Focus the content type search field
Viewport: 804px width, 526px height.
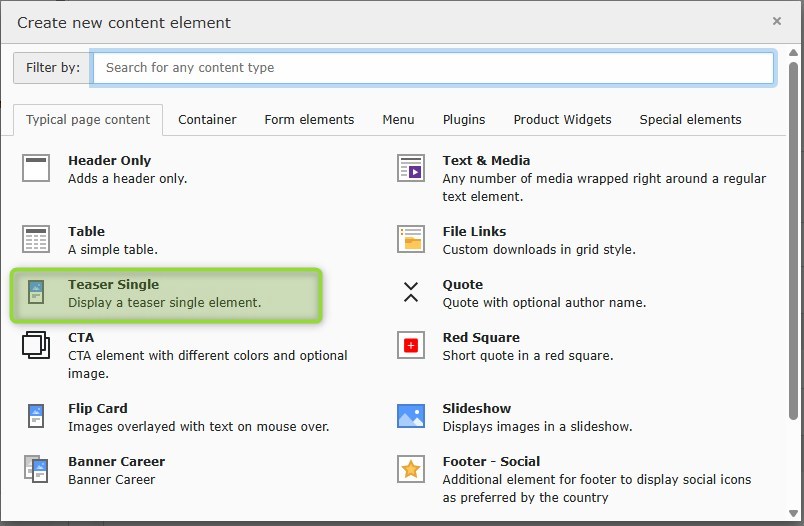coord(433,68)
